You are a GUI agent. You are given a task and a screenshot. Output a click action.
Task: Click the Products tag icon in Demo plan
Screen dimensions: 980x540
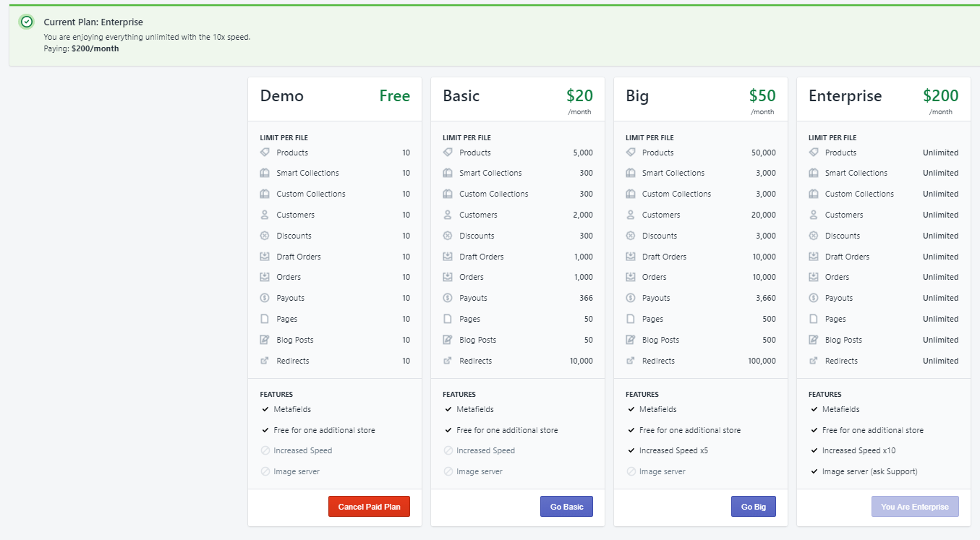pyautogui.click(x=265, y=153)
